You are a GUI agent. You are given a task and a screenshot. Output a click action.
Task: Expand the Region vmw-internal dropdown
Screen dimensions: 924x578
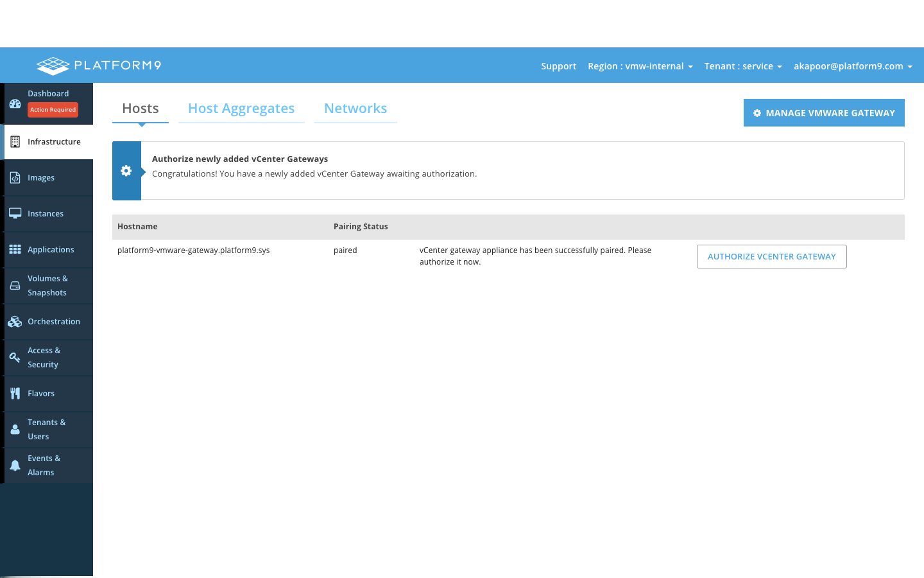click(x=640, y=66)
